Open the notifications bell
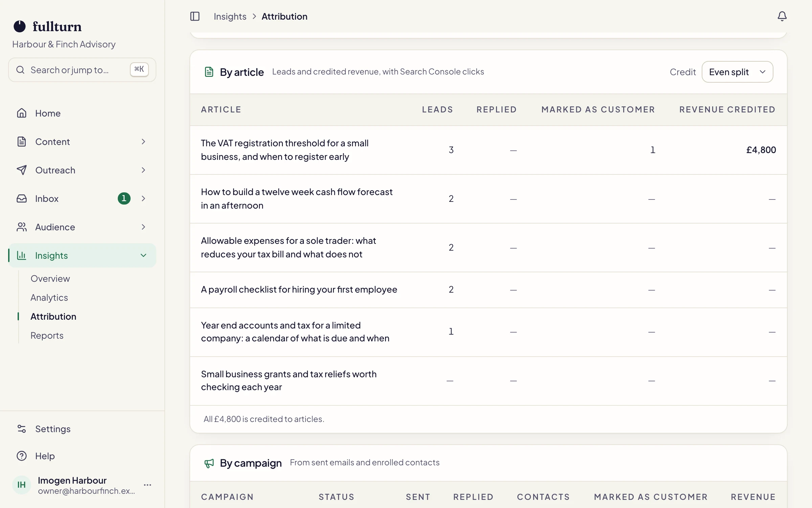 click(x=782, y=16)
